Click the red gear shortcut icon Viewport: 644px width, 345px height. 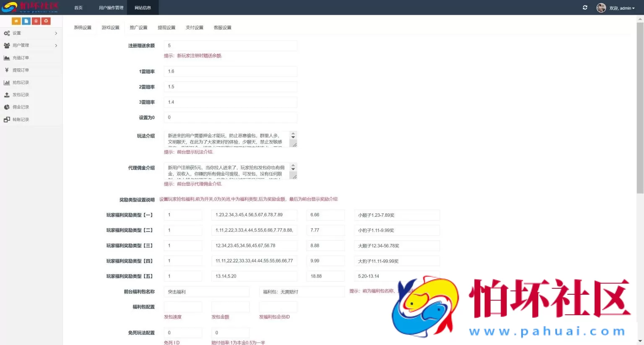[x=46, y=21]
